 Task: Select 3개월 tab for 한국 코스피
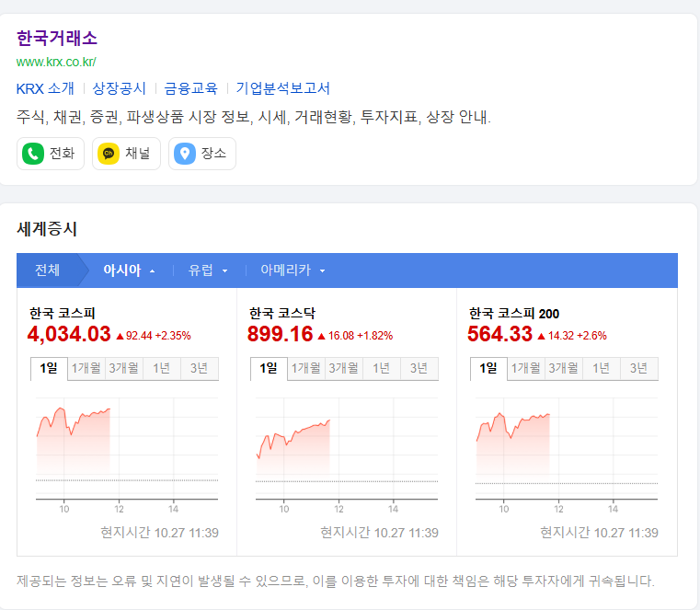[x=123, y=368]
